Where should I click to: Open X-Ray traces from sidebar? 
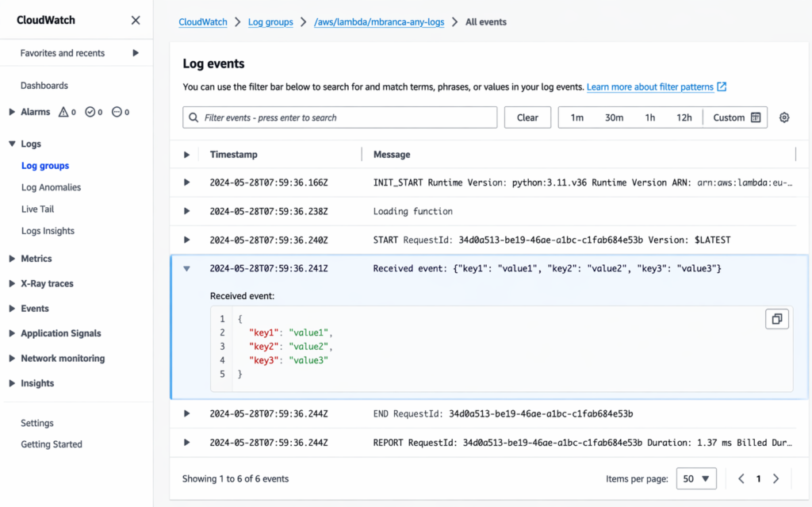pos(48,283)
